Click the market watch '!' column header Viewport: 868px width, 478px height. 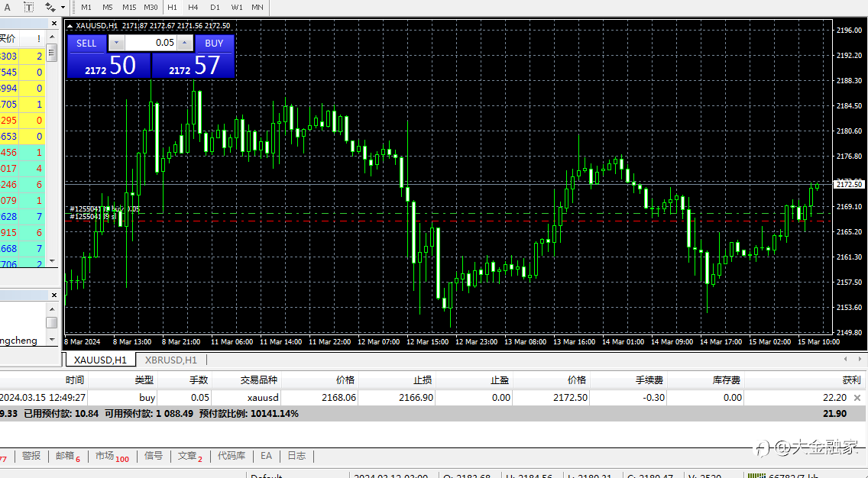click(39, 39)
